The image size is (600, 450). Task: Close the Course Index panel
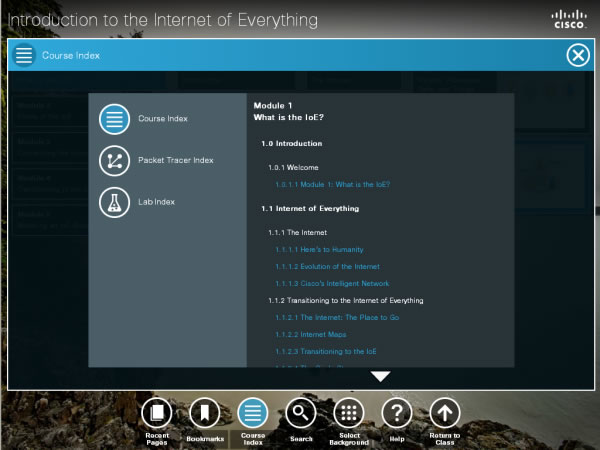click(578, 55)
